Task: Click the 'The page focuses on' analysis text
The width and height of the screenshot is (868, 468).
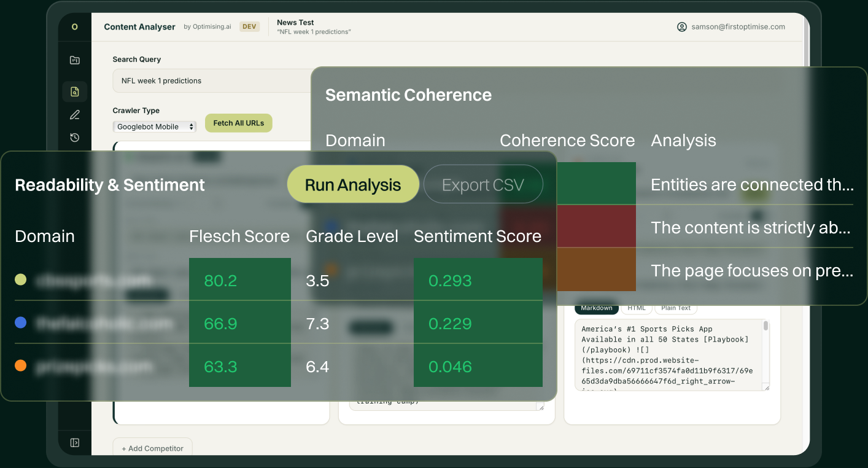Action: (x=752, y=271)
